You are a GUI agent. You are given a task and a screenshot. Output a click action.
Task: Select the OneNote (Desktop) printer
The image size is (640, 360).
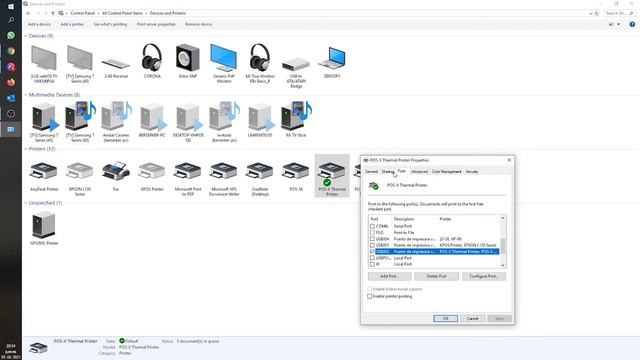pos(260,179)
